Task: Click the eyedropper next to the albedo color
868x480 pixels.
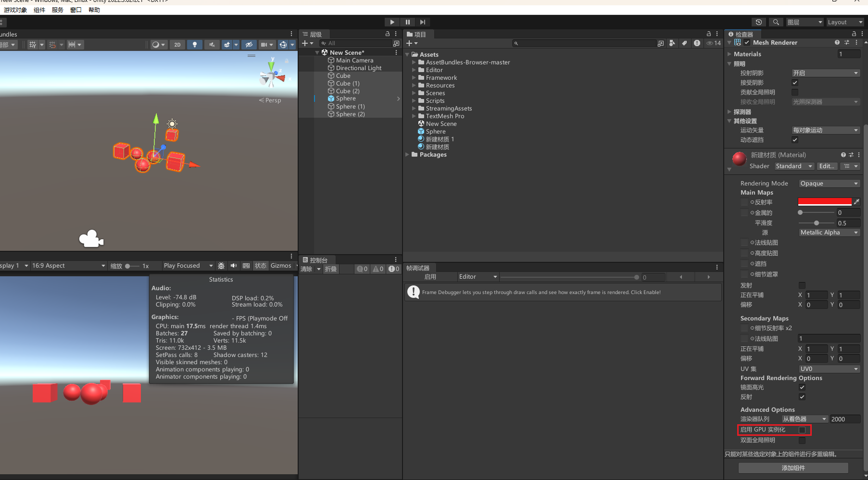Action: click(856, 202)
